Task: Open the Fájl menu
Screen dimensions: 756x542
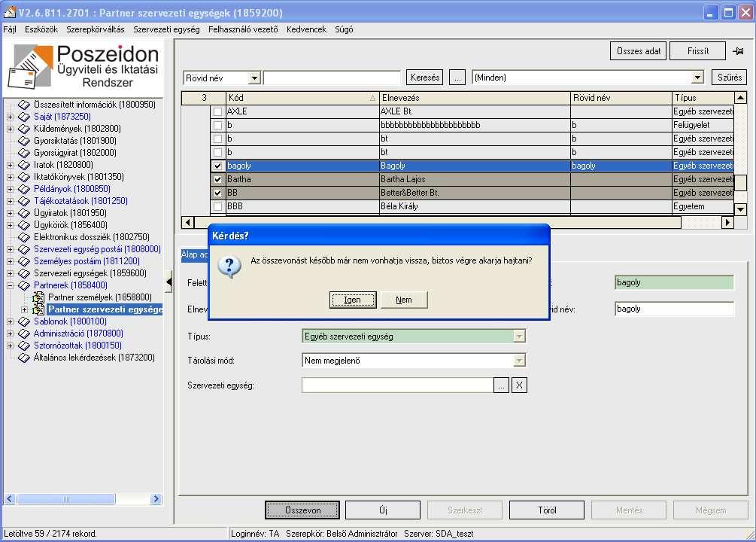Action: [10, 29]
